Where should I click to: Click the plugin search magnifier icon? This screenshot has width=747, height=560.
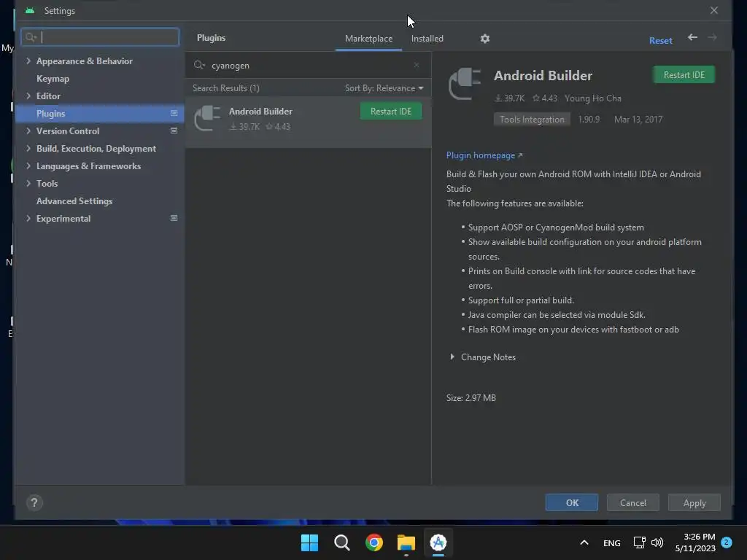199,65
